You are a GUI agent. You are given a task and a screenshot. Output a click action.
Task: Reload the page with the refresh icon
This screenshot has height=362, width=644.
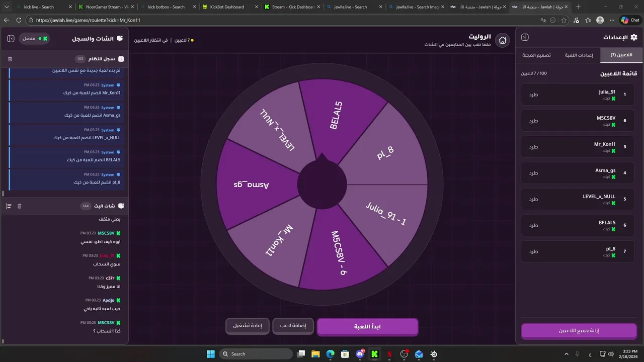pyautogui.click(x=19, y=20)
